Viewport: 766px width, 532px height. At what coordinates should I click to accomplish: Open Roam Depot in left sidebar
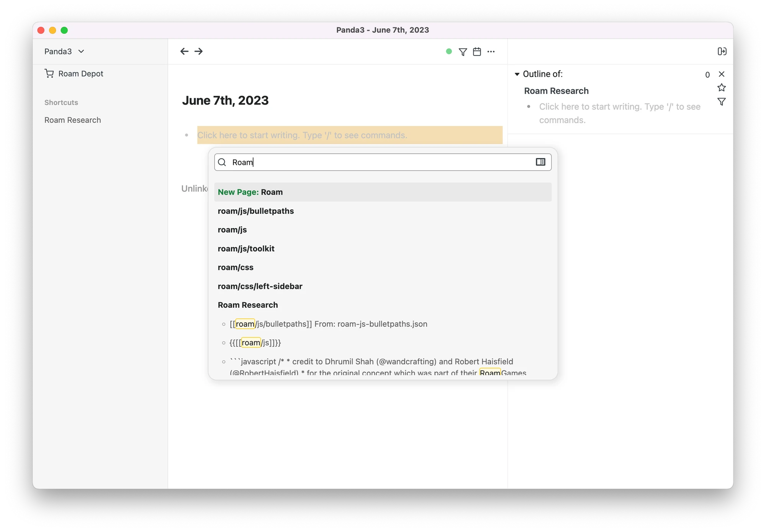[74, 73]
